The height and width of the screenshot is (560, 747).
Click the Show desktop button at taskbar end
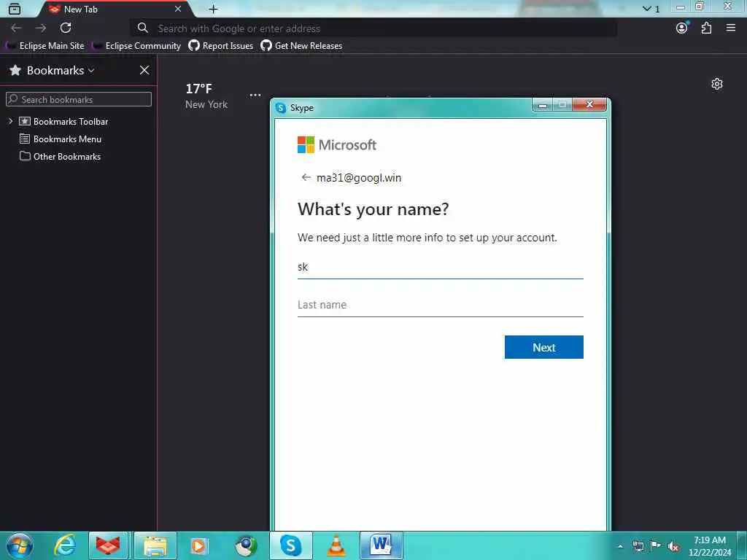(742, 545)
